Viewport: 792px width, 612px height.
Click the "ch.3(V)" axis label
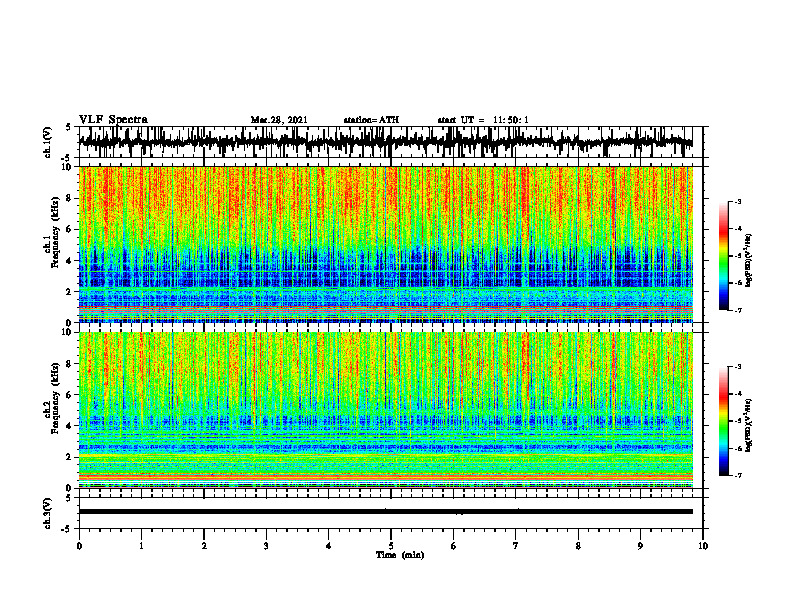coord(48,513)
